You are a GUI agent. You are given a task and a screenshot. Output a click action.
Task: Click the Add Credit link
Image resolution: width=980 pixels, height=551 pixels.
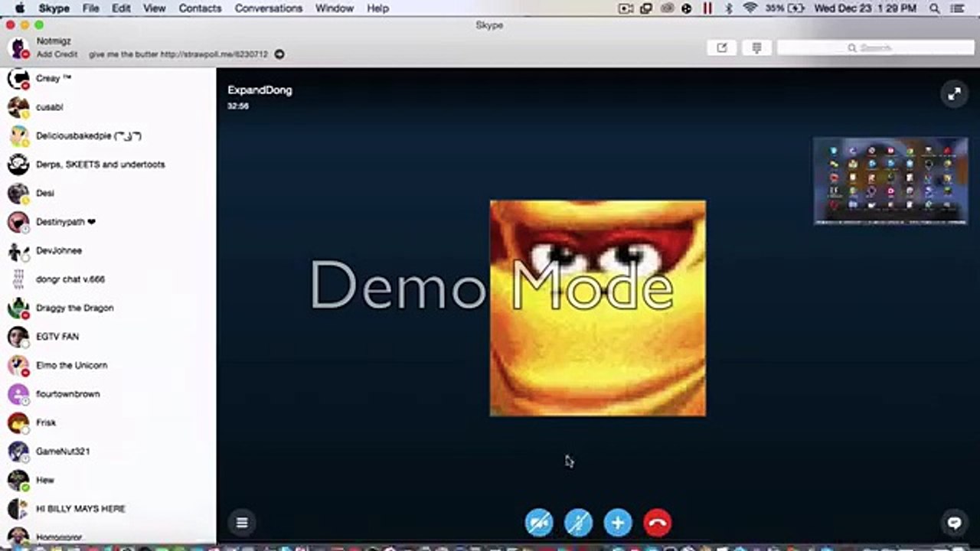click(x=57, y=54)
